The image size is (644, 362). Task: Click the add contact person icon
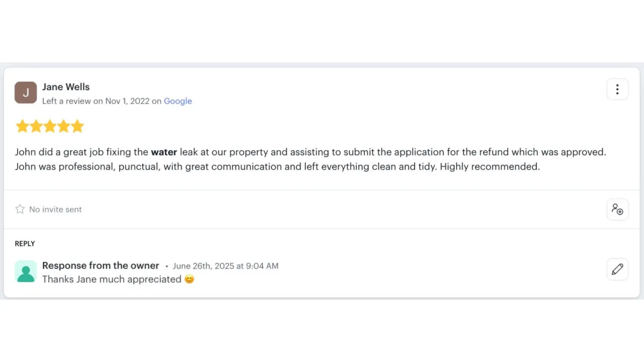pyautogui.click(x=617, y=209)
